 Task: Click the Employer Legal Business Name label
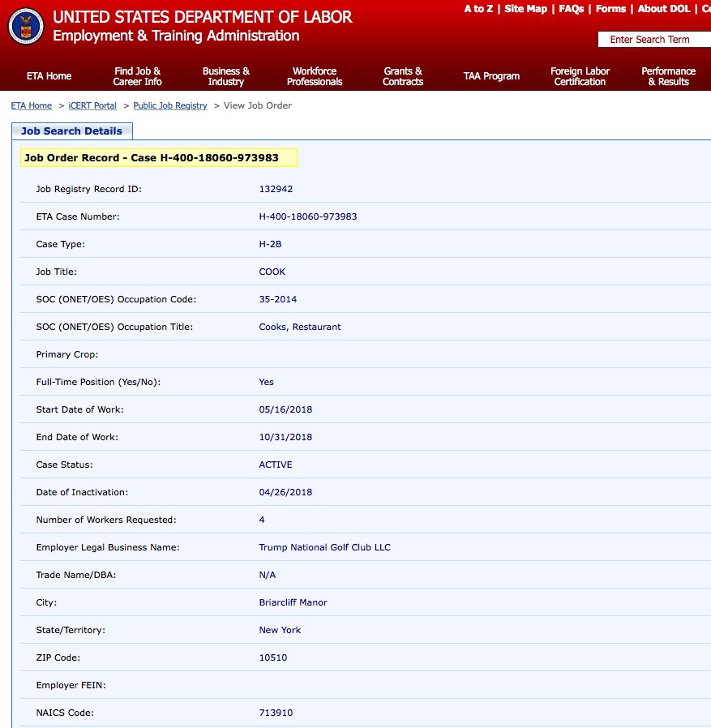[108, 547]
